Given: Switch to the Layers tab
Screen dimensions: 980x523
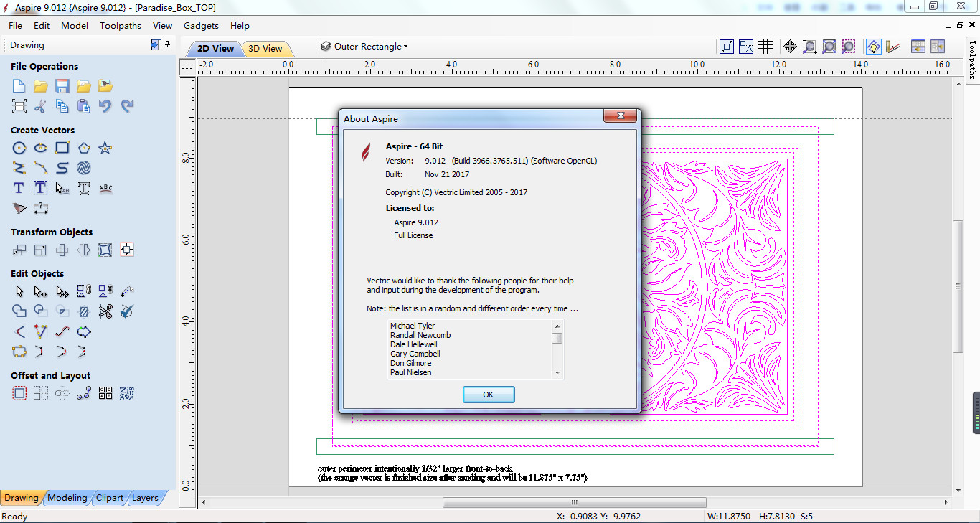Looking at the screenshot, I should [x=145, y=498].
